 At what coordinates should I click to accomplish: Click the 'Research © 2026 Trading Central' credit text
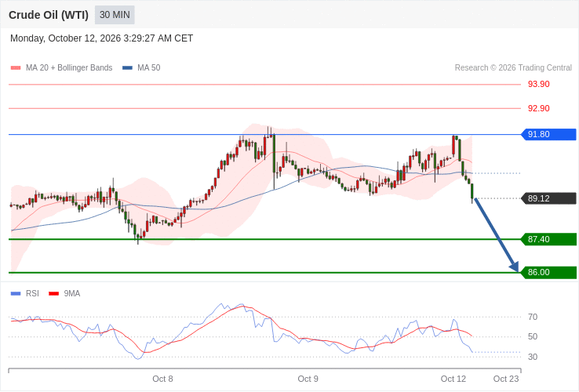513,68
